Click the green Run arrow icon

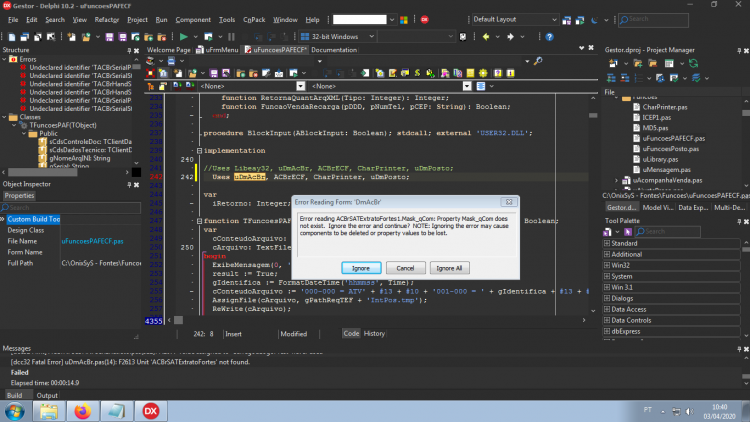click(183, 37)
